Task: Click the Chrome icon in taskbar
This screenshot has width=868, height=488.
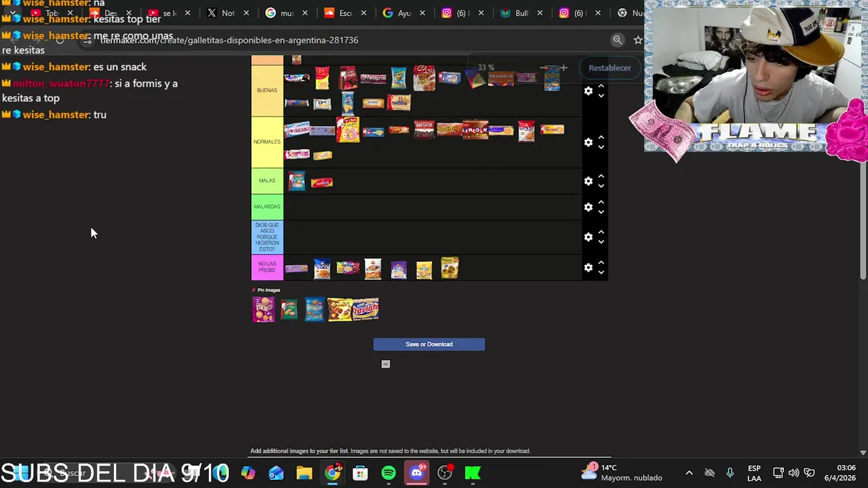Action: pos(332,472)
